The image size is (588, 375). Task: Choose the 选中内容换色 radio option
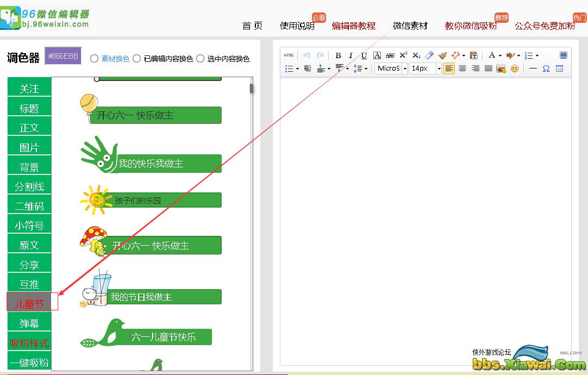[200, 58]
